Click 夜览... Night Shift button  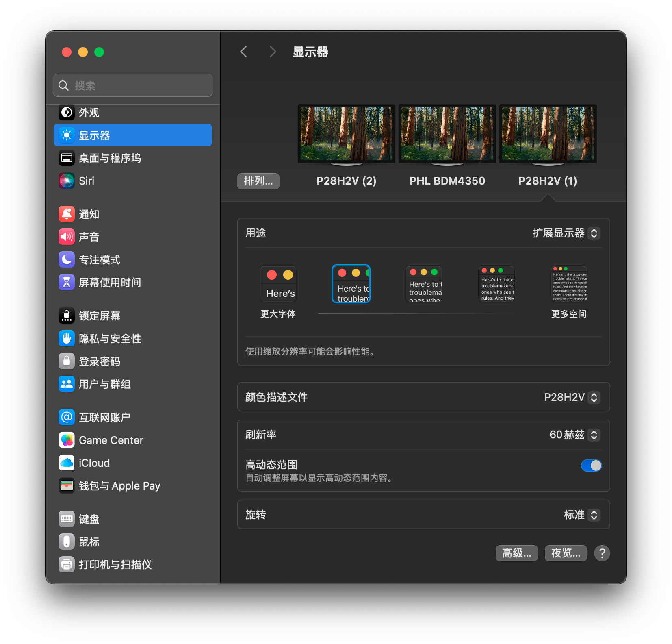click(566, 553)
